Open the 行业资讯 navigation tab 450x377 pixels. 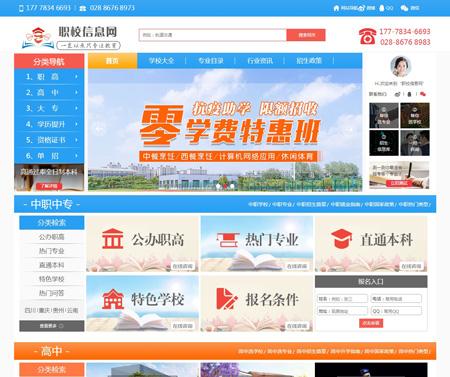(x=260, y=61)
